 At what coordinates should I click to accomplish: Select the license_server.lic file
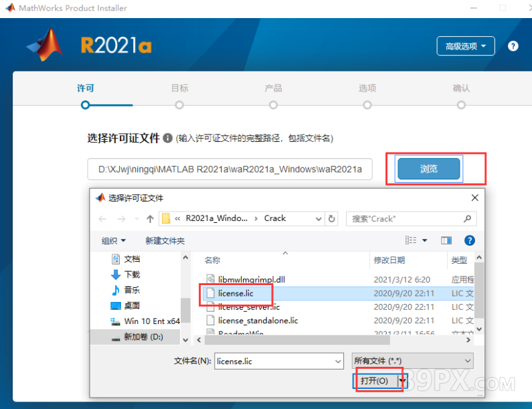249,307
